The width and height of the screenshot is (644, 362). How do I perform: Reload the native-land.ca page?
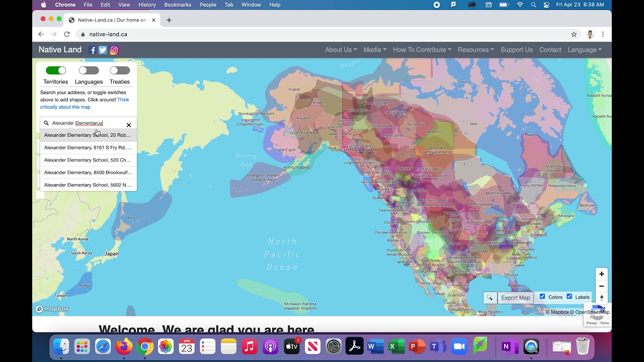click(x=67, y=34)
